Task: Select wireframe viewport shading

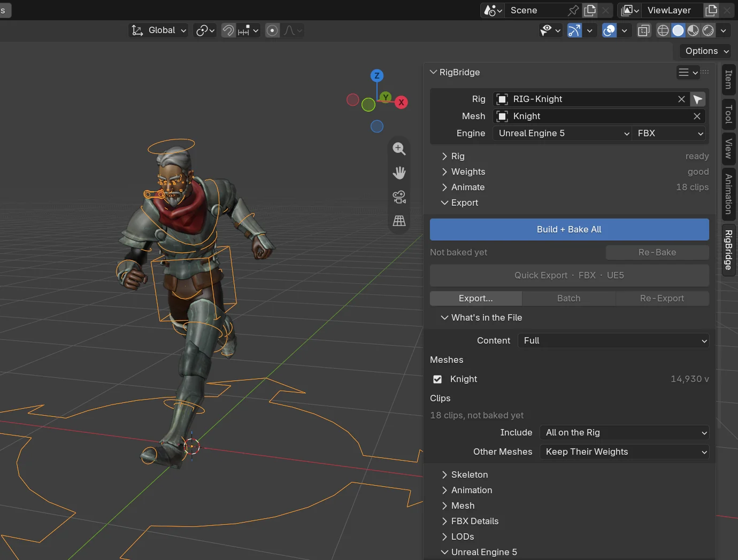Action: coord(663,30)
